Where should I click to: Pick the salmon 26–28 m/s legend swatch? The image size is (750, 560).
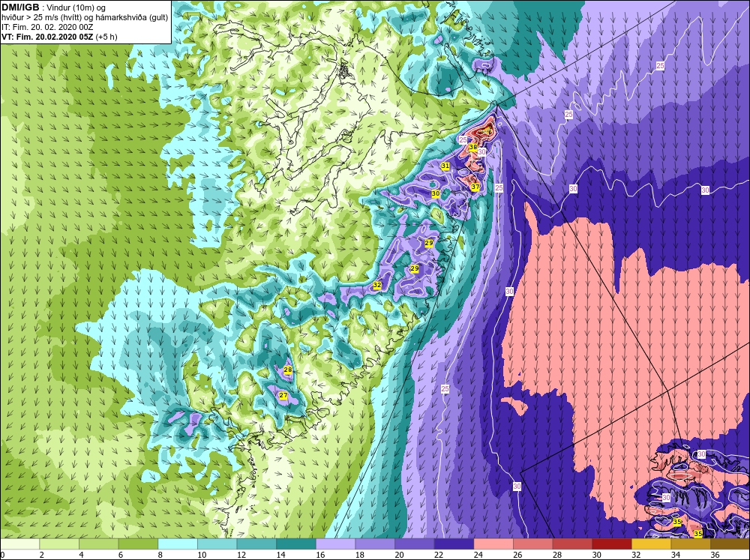532,544
